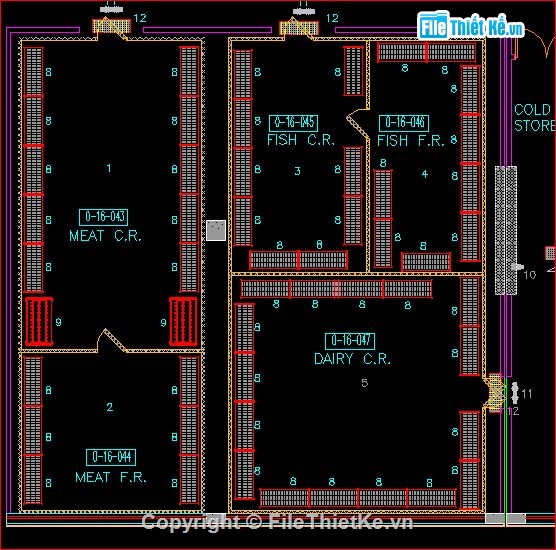Image resolution: width=556 pixels, height=550 pixels.
Task: Click the COLD STORE text label
Action: point(535,118)
